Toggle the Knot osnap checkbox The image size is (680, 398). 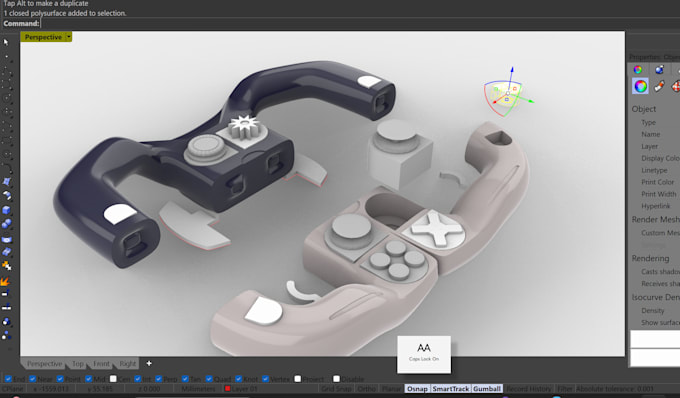(x=238, y=379)
